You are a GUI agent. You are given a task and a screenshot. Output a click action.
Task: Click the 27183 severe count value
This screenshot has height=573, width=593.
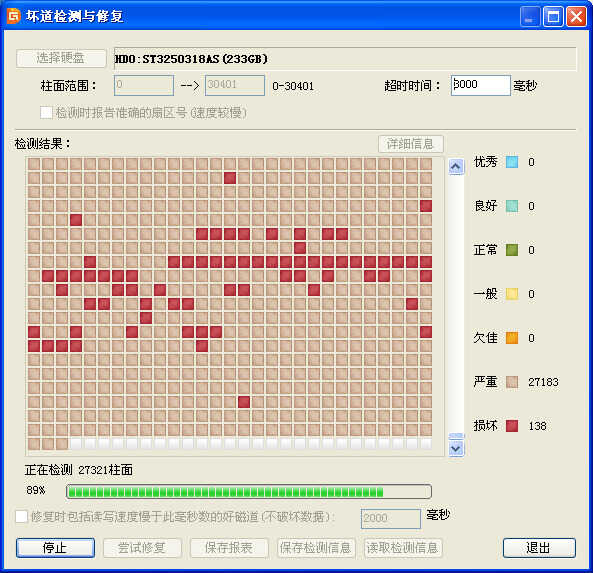tap(543, 382)
